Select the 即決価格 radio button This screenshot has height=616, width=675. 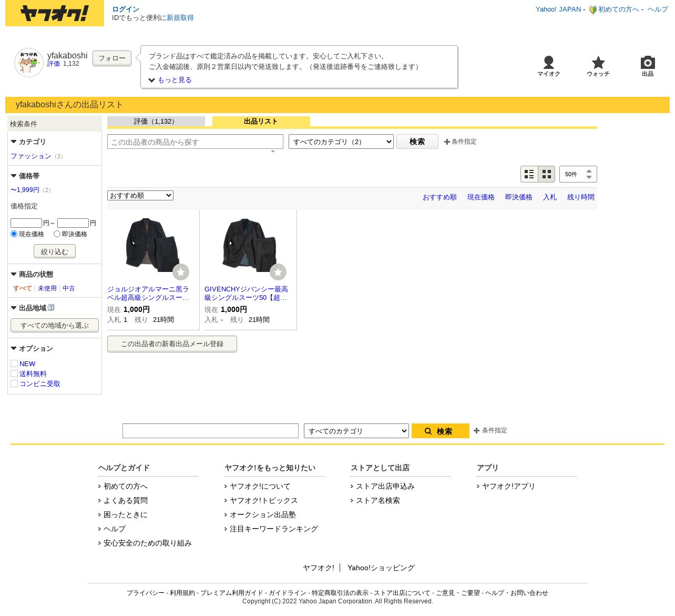click(x=57, y=234)
